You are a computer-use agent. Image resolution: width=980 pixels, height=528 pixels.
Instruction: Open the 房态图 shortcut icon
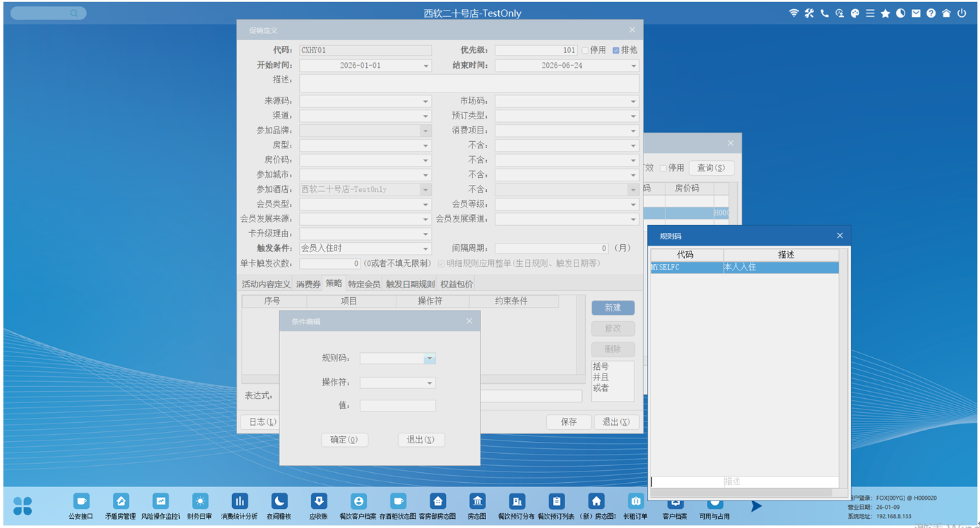[477, 501]
